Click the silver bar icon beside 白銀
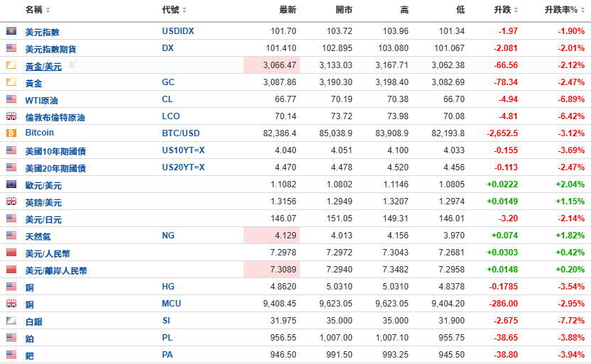Viewport: 591px width, 364px height. point(11,320)
